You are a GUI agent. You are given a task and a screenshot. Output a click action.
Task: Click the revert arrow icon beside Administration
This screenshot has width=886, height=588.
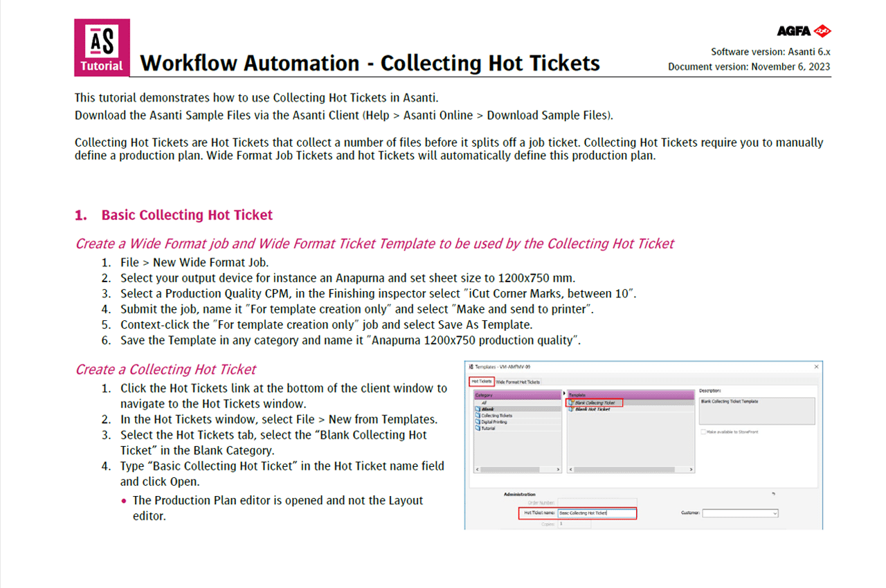pyautogui.click(x=773, y=494)
